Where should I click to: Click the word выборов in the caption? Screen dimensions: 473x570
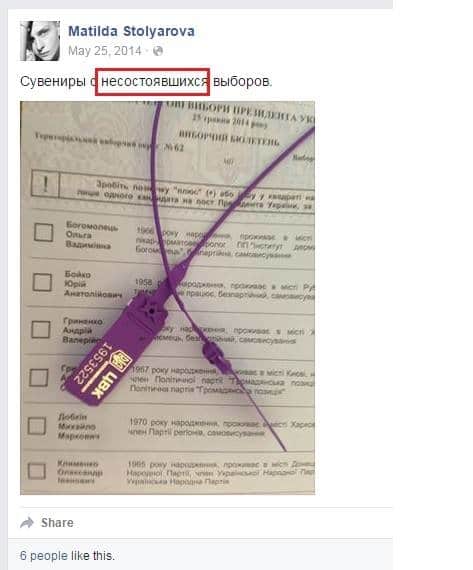coord(242,81)
